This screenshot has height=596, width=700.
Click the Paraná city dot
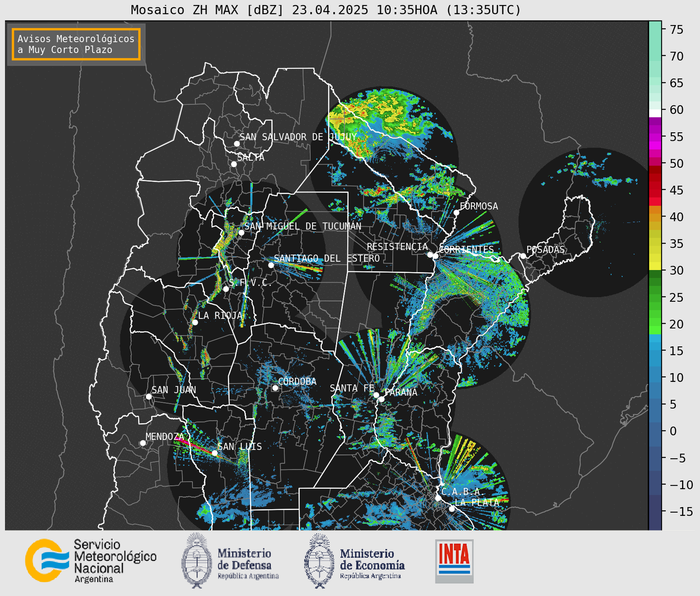tap(382, 399)
